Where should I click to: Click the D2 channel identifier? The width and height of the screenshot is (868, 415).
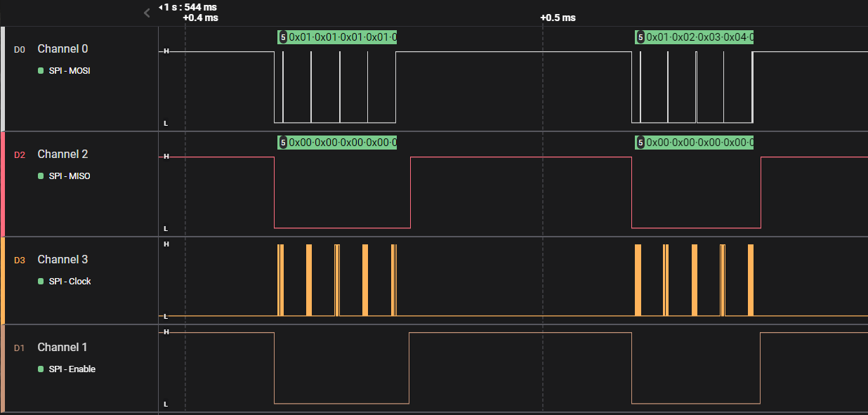click(20, 155)
